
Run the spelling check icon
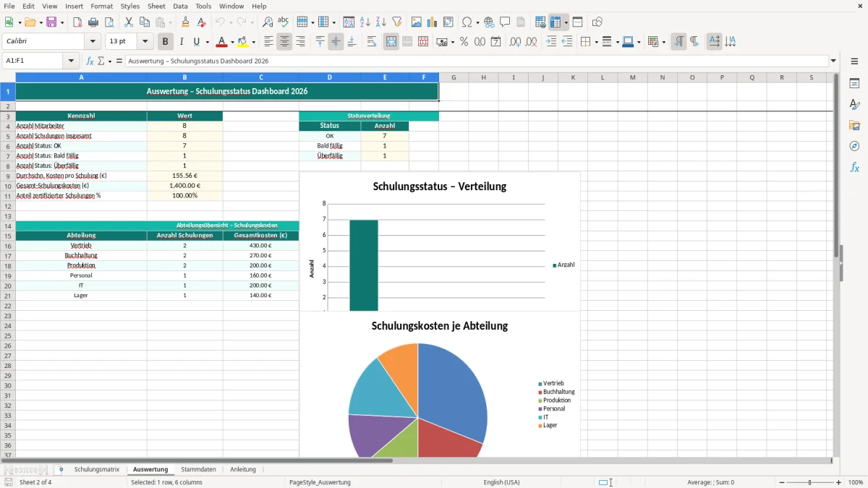point(284,22)
